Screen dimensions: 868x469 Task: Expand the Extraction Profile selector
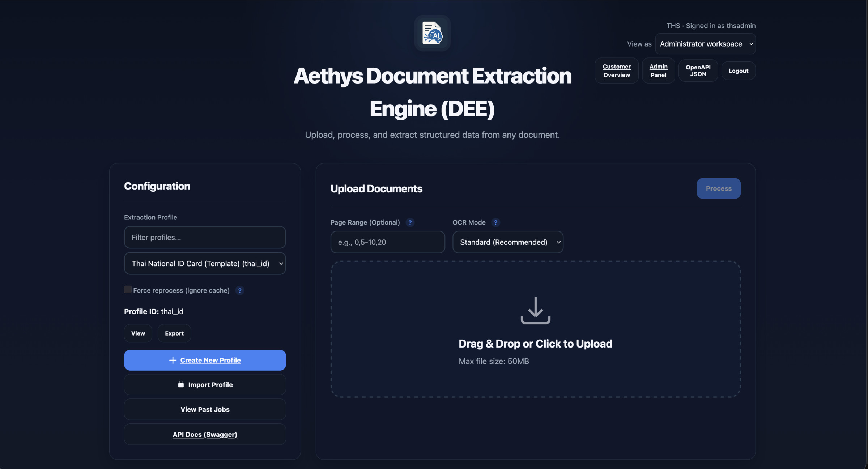[205, 263]
